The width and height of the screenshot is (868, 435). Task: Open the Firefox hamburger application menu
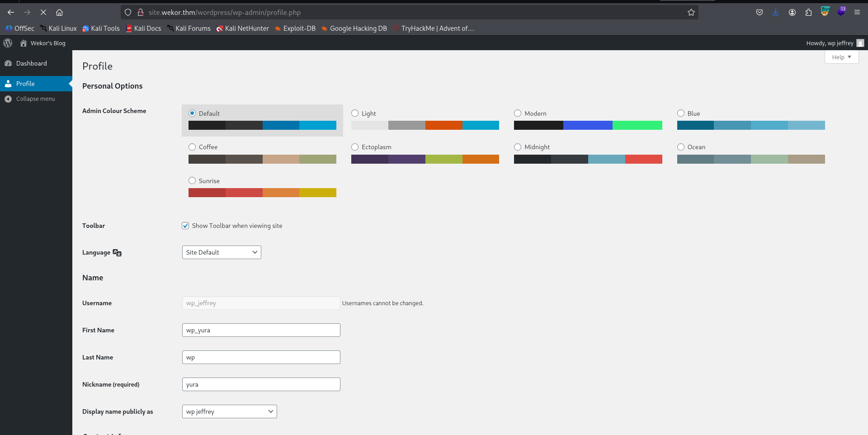point(857,13)
